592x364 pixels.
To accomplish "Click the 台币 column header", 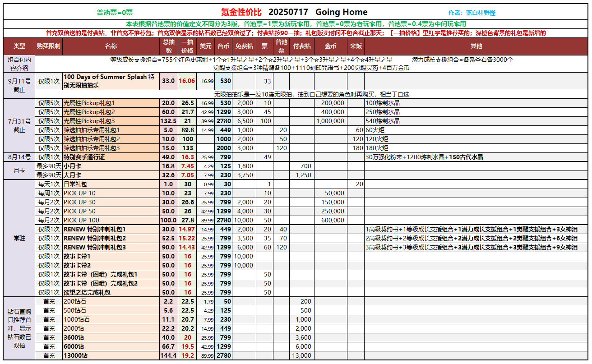I will coord(223,46).
